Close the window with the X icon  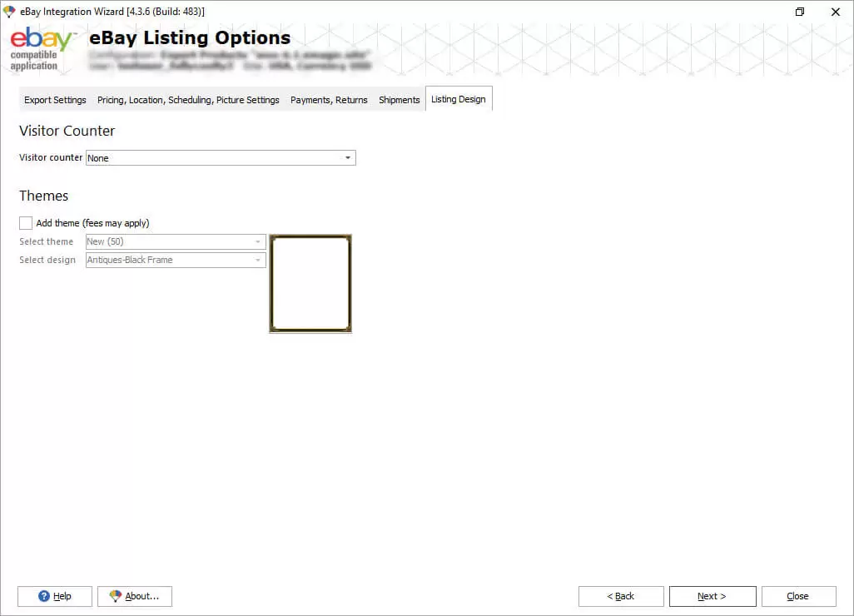835,12
